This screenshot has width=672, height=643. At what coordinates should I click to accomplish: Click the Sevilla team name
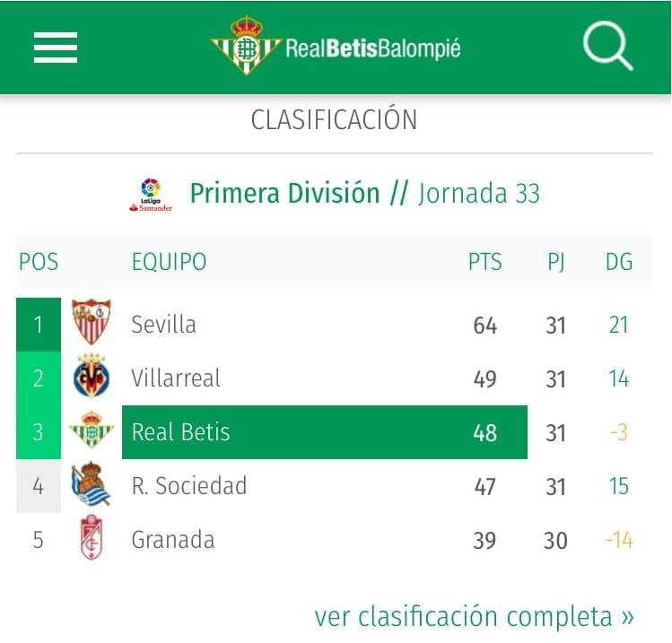(163, 324)
